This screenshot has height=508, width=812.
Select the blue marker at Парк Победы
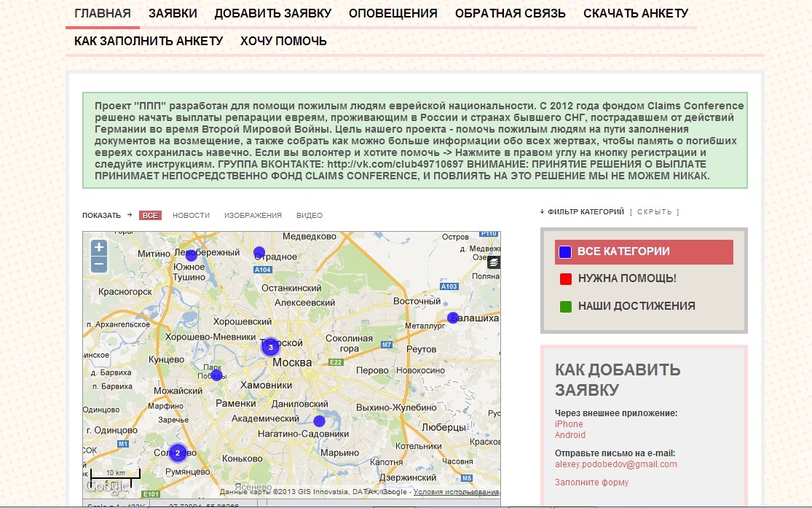pos(216,375)
